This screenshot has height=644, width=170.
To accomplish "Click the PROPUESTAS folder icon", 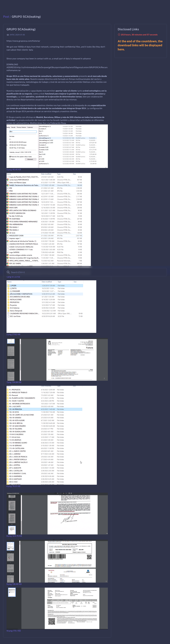I will [x=8, y=302].
